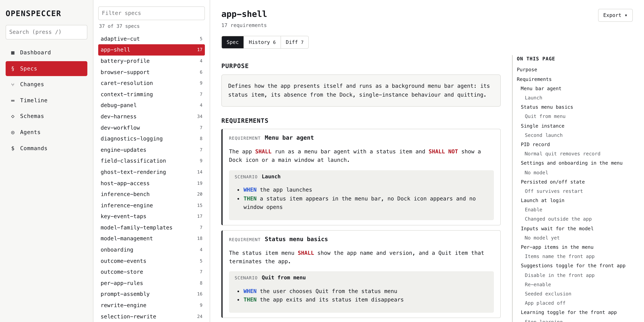The height and width of the screenshot is (322, 644).
Task: Go to the Purpose anchor link
Action: point(527,69)
